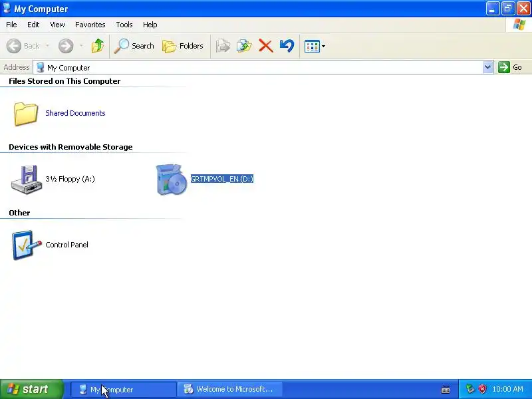Click the Forward navigation arrow
The width and height of the screenshot is (532, 399).
tap(66, 46)
